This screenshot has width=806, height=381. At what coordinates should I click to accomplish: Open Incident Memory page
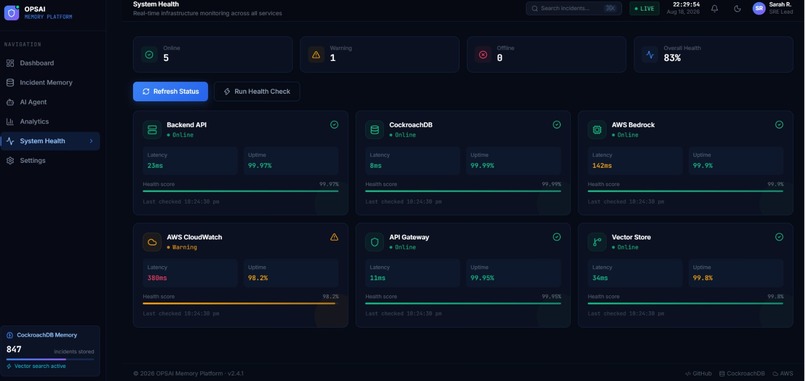(x=50, y=82)
